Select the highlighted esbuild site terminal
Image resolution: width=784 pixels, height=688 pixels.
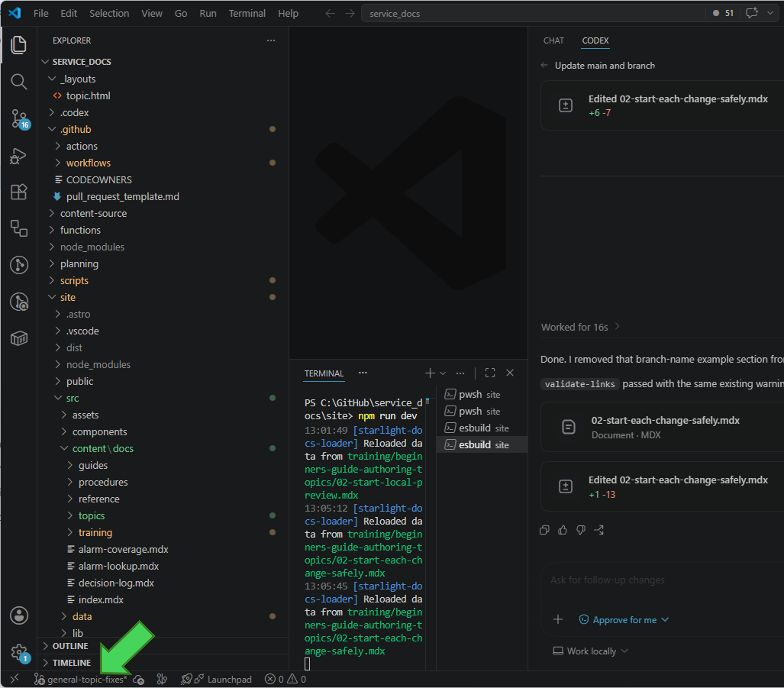coord(482,445)
